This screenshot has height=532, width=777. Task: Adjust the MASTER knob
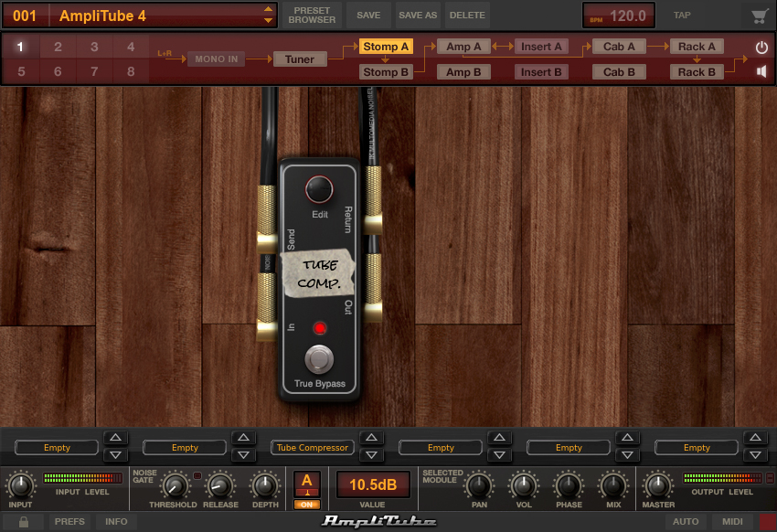coord(658,485)
